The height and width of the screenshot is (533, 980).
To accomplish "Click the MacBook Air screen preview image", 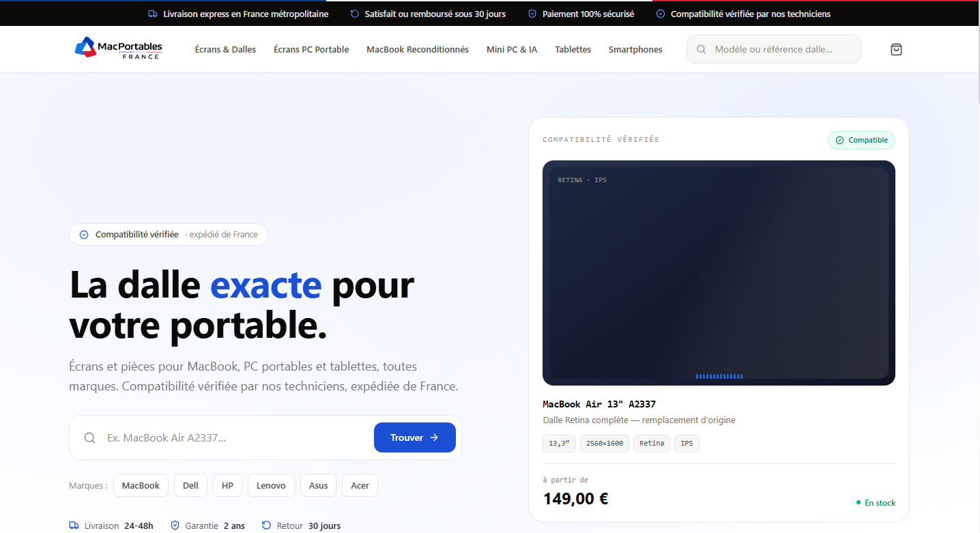I will (719, 273).
